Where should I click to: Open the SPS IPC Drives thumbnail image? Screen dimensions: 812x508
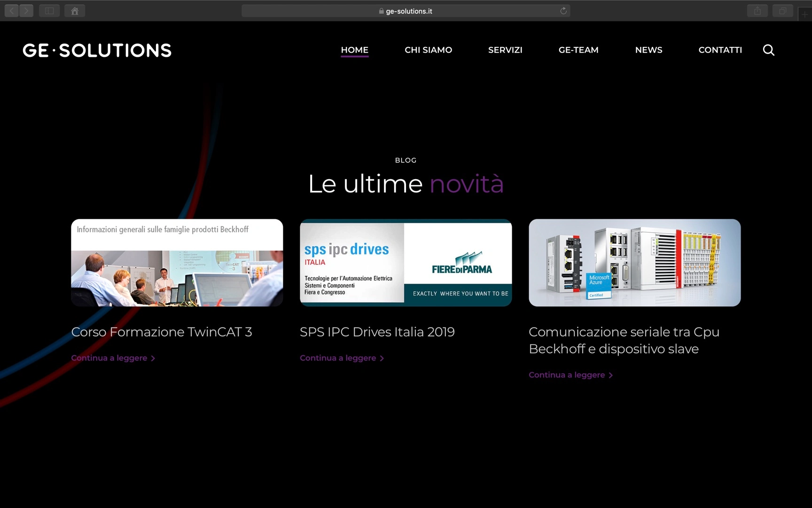[406, 262]
